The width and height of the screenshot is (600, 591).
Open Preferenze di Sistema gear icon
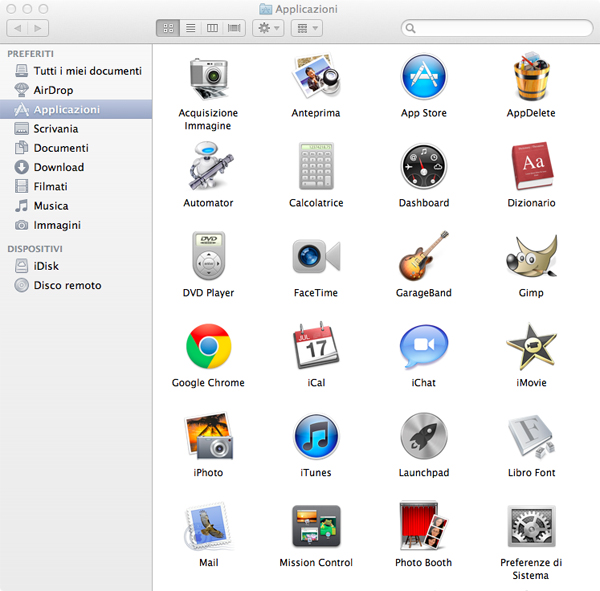pyautogui.click(x=531, y=527)
